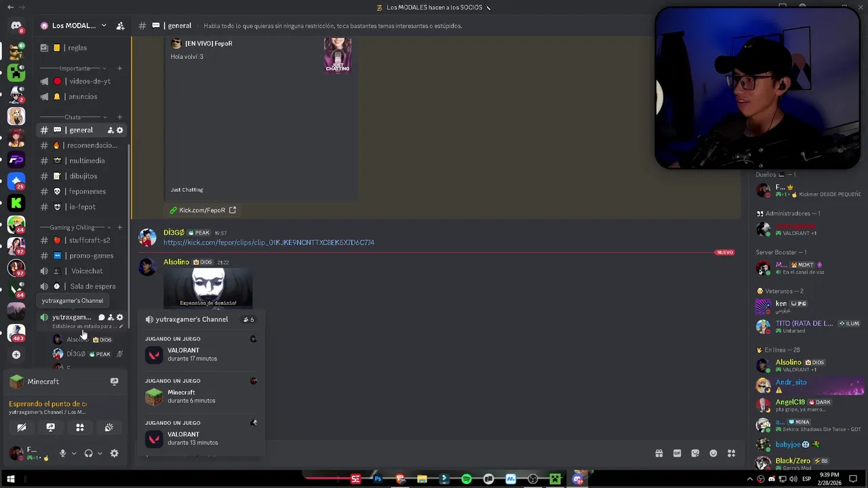Open the Kick.com/FepoR link

tap(202, 210)
